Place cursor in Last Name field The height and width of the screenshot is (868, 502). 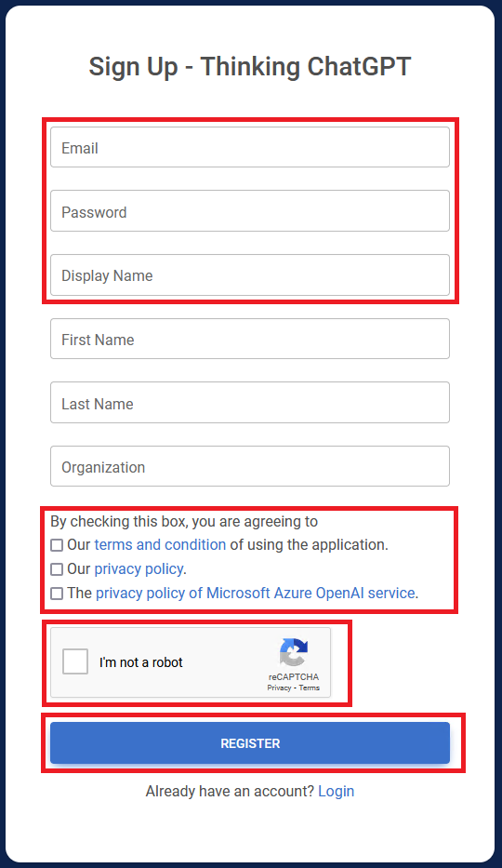[x=250, y=403]
